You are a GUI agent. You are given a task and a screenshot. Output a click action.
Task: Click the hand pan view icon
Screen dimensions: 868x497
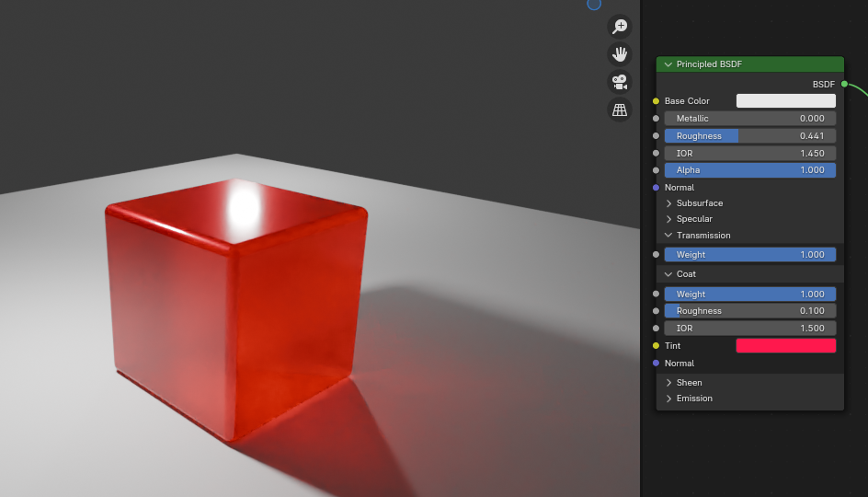pyautogui.click(x=620, y=54)
